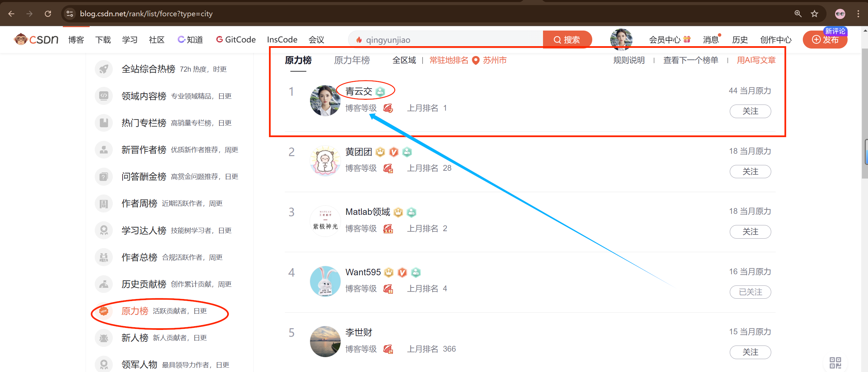Switch to the 原力榜 tab

298,60
